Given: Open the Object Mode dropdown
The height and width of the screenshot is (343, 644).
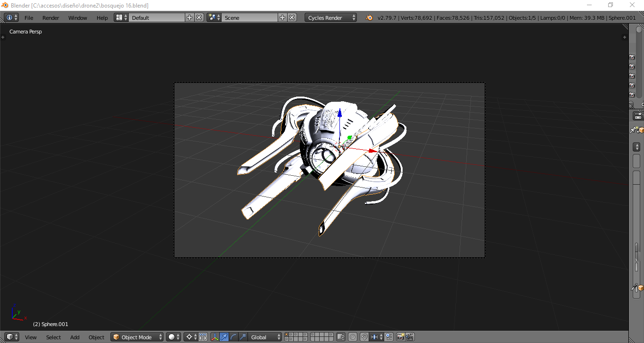Looking at the screenshot, I should [137, 337].
